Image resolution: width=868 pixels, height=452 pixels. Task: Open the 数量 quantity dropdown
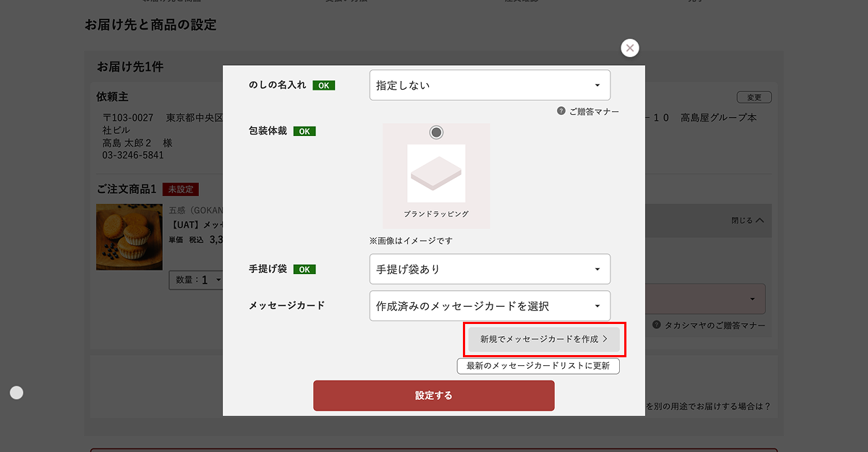[x=195, y=280]
